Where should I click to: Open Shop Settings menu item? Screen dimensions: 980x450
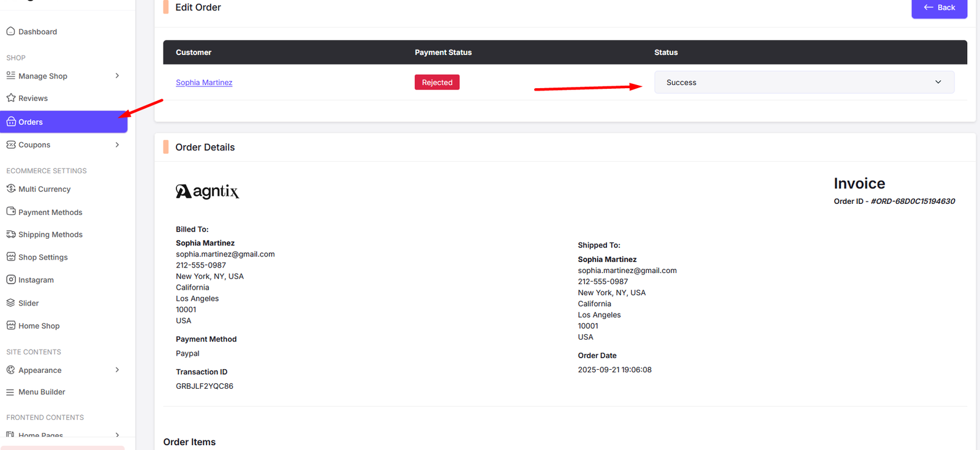pyautogui.click(x=43, y=257)
